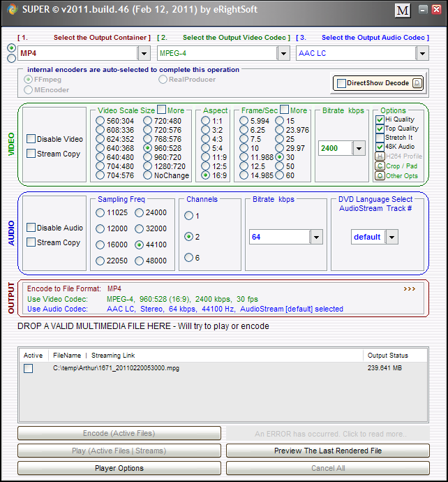Viewport: 448px width, 482px height.
Task: Open Other Opts via the O icon
Action: [380, 176]
